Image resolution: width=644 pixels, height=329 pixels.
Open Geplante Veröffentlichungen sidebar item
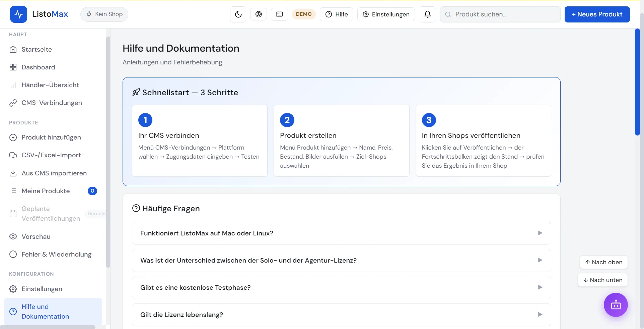(54, 214)
